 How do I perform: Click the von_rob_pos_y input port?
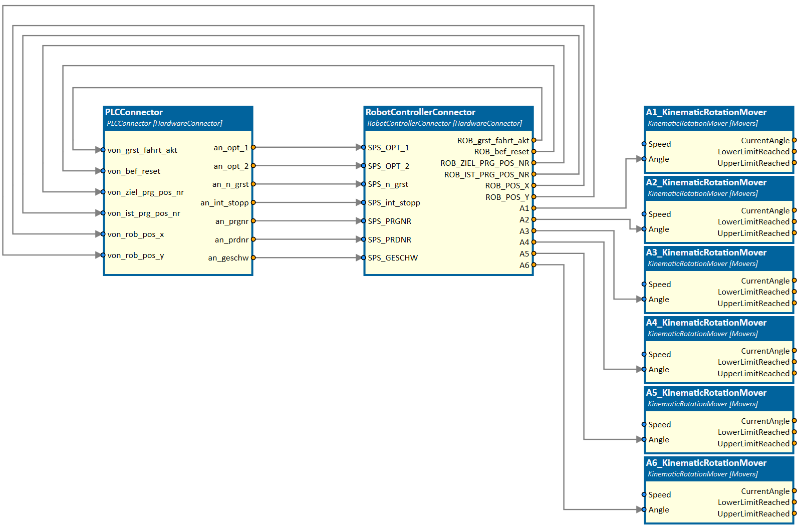coord(103,255)
